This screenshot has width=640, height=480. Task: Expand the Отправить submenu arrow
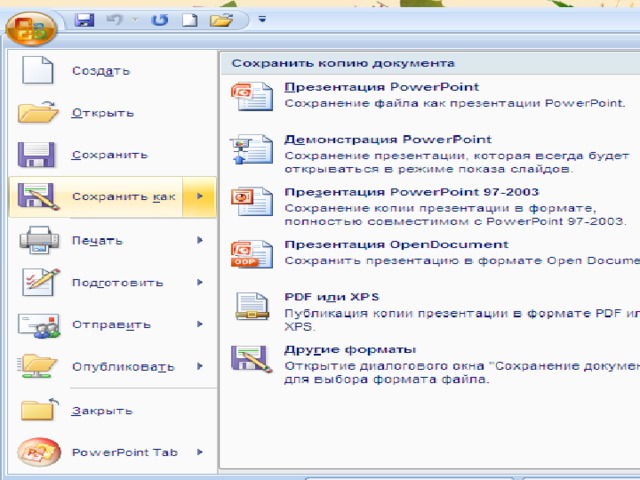[200, 324]
